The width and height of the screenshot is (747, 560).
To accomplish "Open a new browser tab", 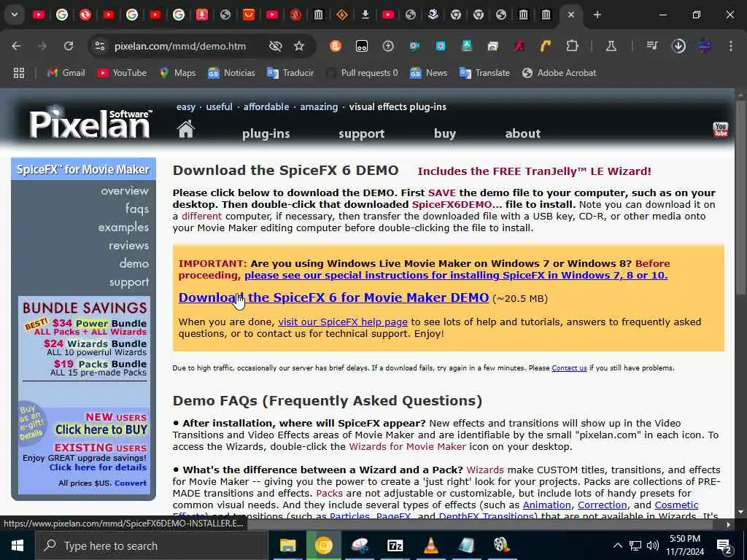I will click(597, 15).
